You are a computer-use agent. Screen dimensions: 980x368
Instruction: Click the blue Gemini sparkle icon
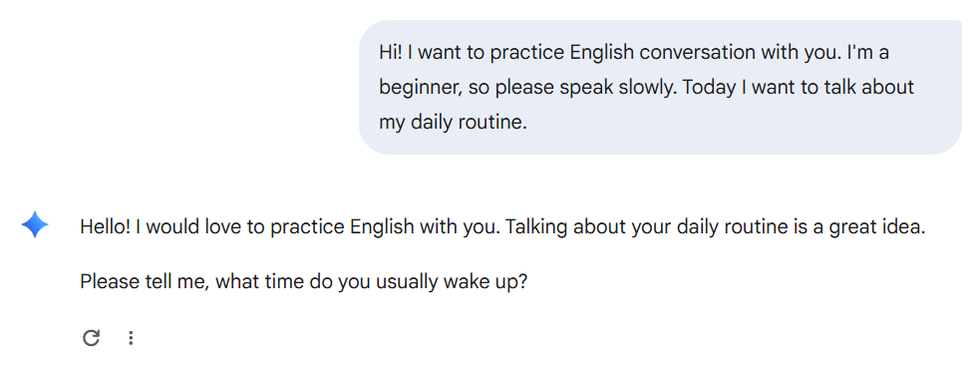[x=35, y=225]
